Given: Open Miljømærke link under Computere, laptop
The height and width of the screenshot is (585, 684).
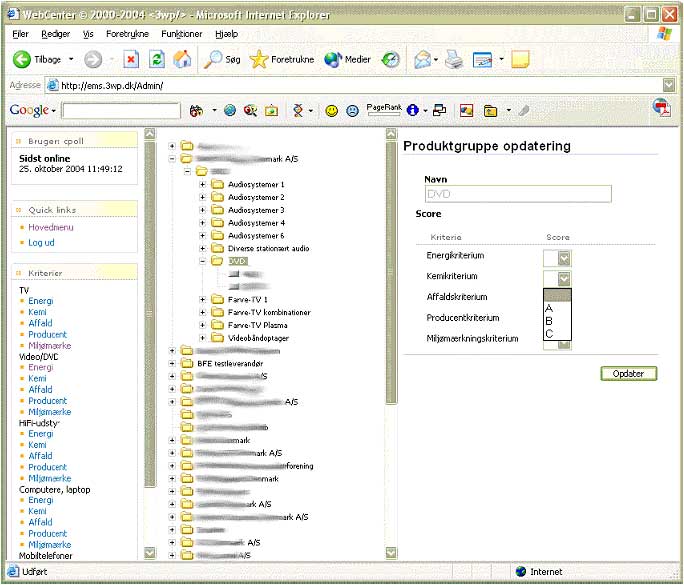Looking at the screenshot, I should click(x=49, y=545).
